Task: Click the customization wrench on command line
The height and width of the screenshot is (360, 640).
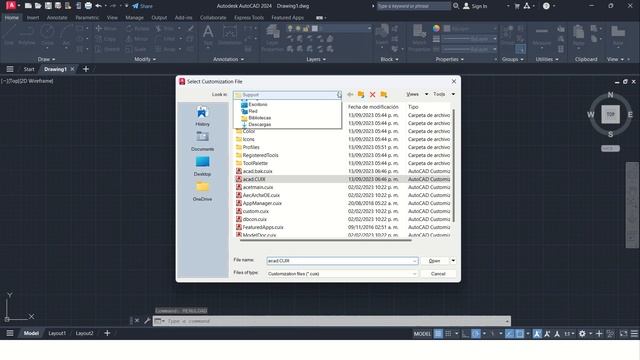Action: coord(147,321)
